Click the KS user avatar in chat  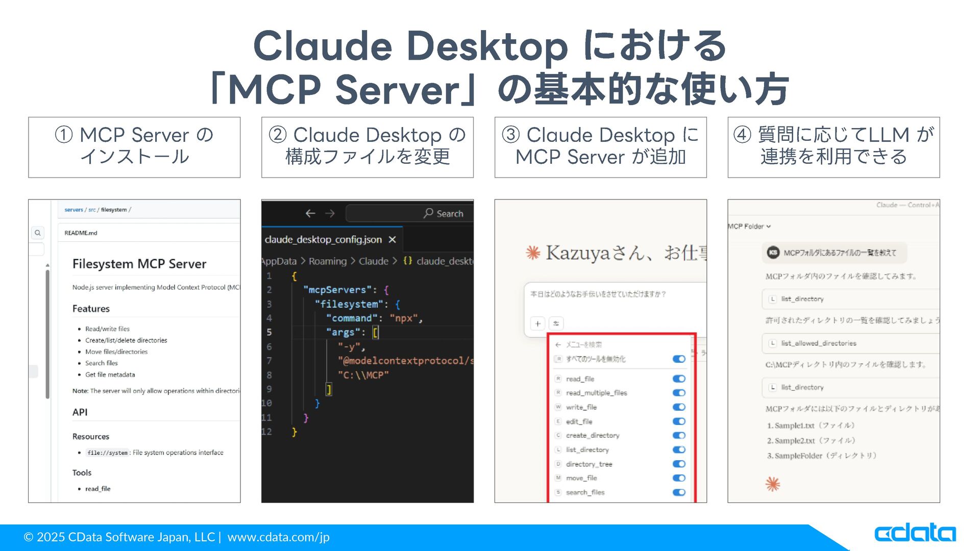click(x=773, y=253)
